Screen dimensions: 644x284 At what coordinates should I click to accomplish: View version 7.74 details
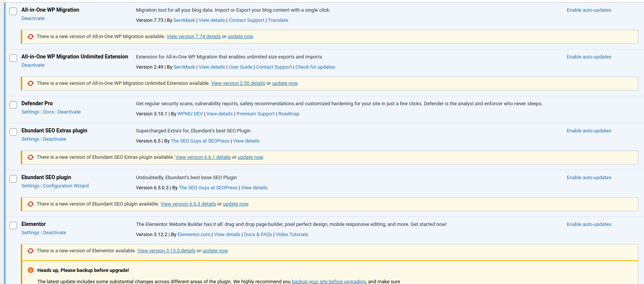[x=193, y=37]
